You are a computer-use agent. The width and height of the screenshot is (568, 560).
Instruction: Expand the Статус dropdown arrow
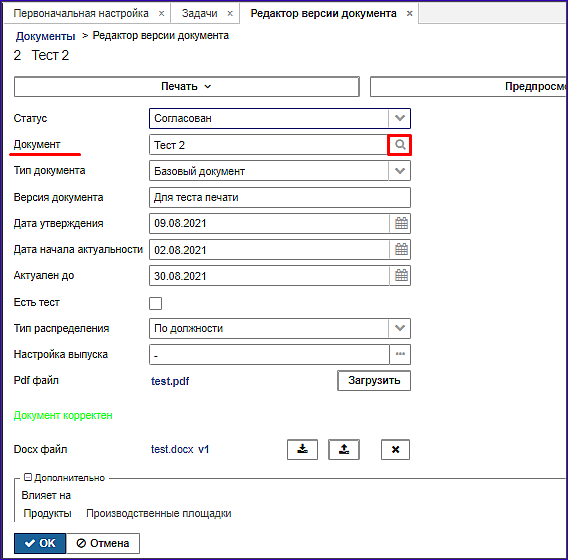(x=400, y=118)
